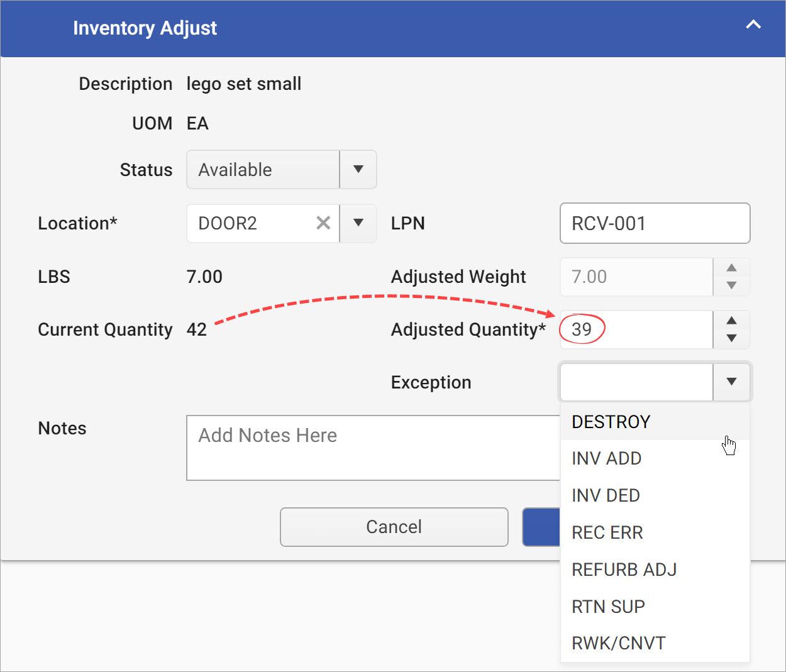Click the Cancel button
The height and width of the screenshot is (672, 786).
(394, 527)
